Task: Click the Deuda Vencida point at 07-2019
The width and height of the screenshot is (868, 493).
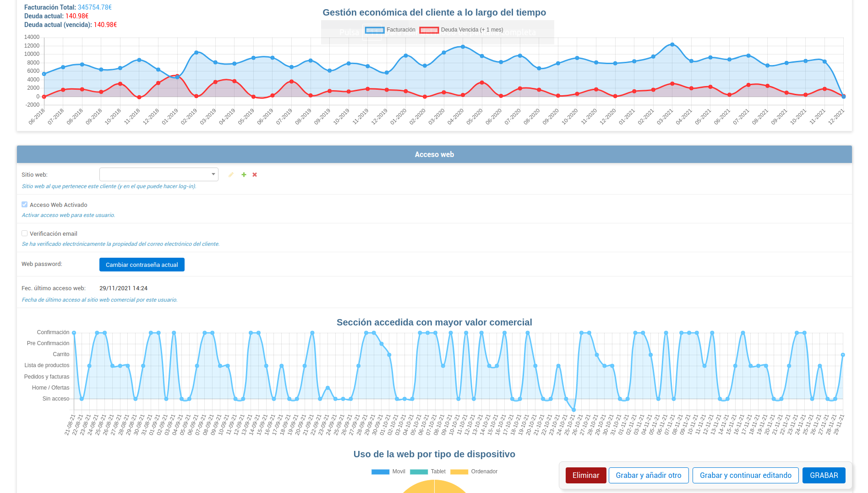Action: click(291, 81)
